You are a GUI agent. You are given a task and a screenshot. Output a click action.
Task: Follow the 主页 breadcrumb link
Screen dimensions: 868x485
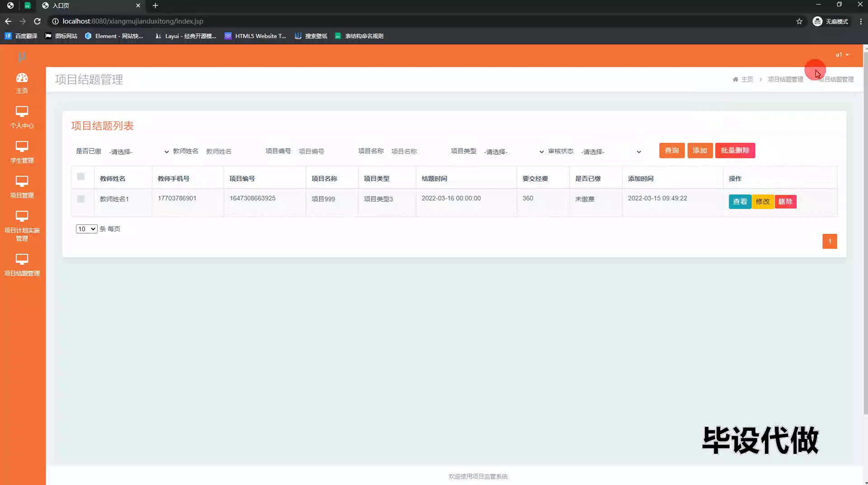pyautogui.click(x=747, y=79)
